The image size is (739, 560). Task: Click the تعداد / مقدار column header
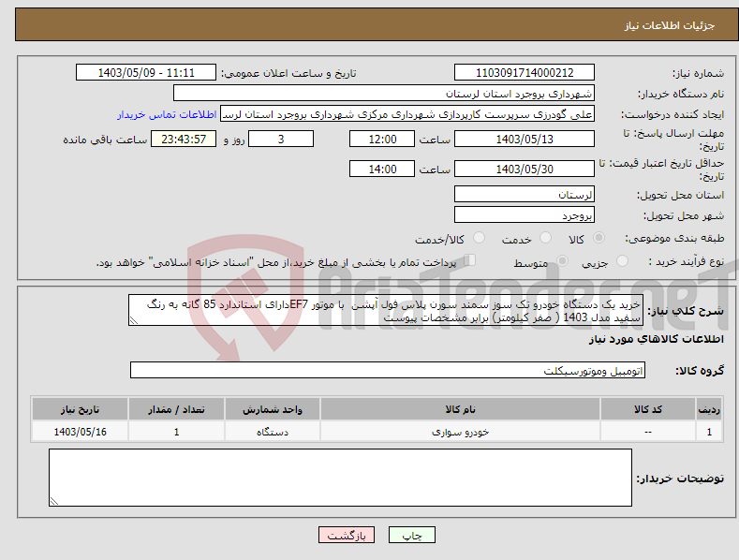tap(176, 409)
